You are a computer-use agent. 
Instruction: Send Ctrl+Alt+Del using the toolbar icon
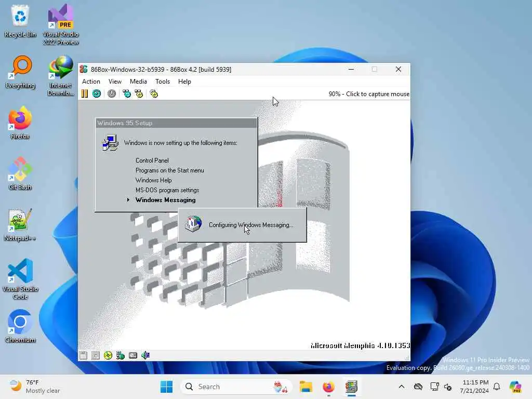click(127, 94)
